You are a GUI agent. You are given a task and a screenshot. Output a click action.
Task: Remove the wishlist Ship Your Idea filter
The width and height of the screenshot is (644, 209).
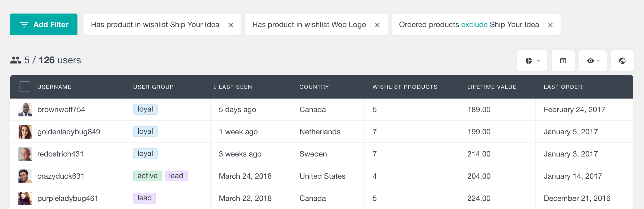coord(231,25)
